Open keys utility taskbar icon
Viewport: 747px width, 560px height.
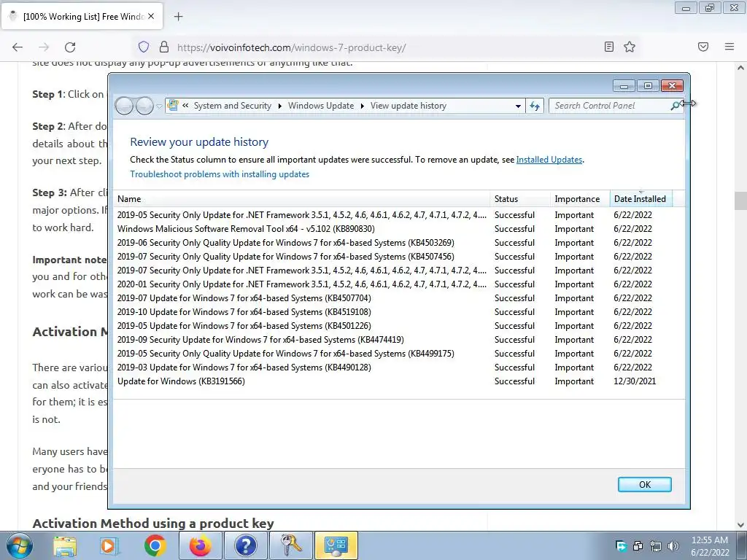coord(290,545)
